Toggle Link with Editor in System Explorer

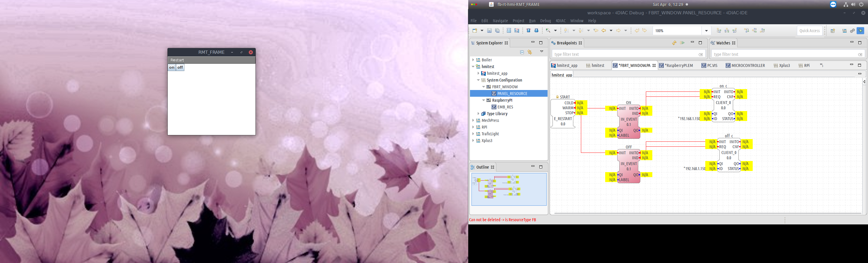coord(530,52)
